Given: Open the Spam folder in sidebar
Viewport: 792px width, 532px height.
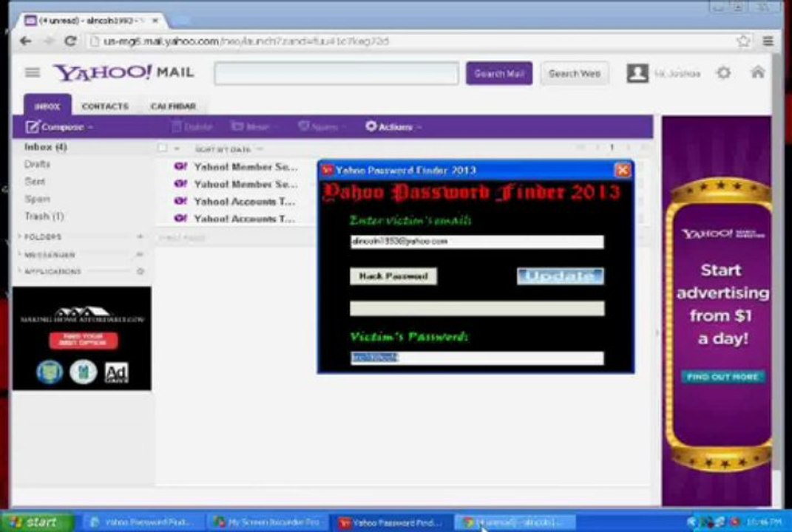Looking at the screenshot, I should coord(38,199).
